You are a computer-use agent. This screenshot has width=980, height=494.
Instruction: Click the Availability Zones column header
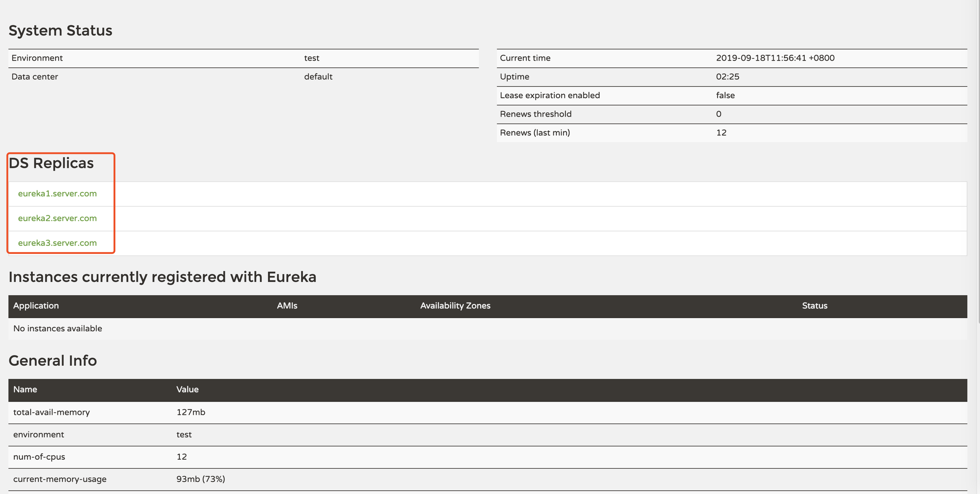tap(455, 306)
